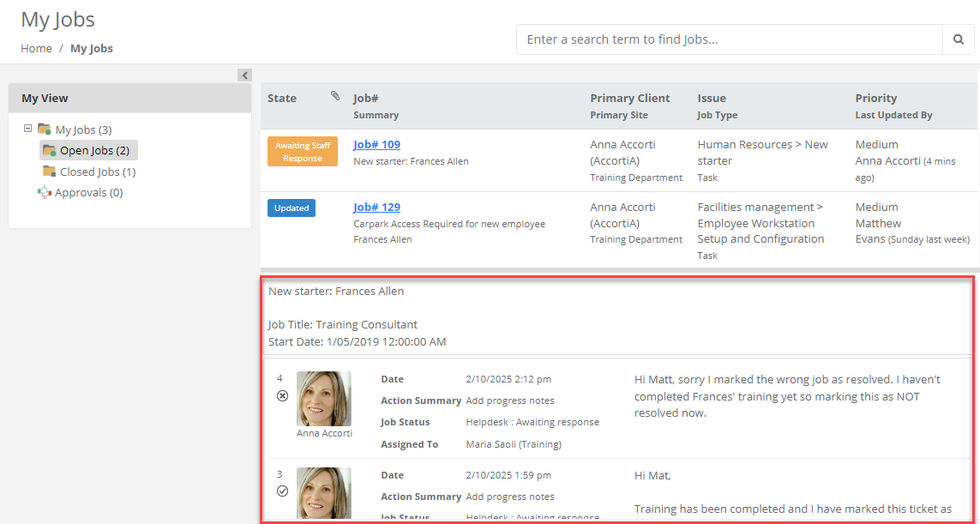Click Anna Accorti's photo on note 4
Image resolution: width=980 pixels, height=524 pixels.
pyautogui.click(x=324, y=399)
